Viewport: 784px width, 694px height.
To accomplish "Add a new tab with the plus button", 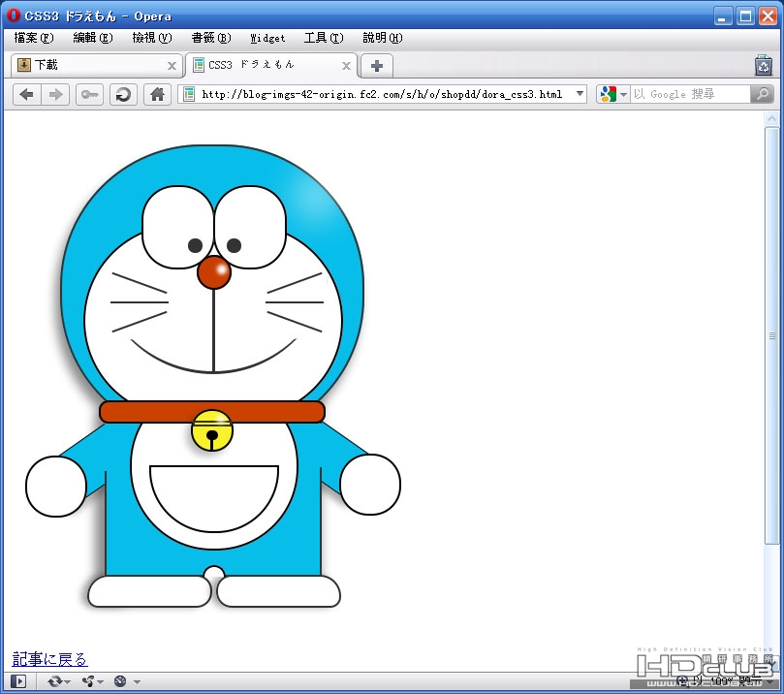I will click(377, 66).
